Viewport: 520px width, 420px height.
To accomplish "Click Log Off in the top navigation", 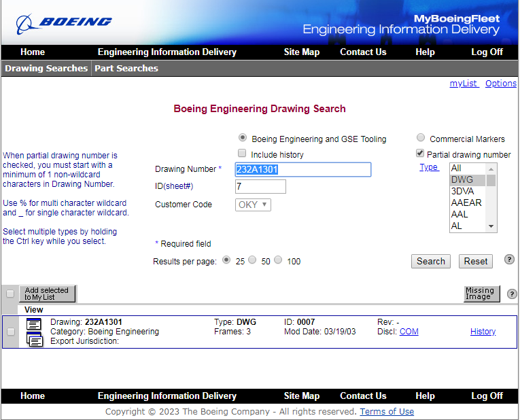I will [x=487, y=52].
